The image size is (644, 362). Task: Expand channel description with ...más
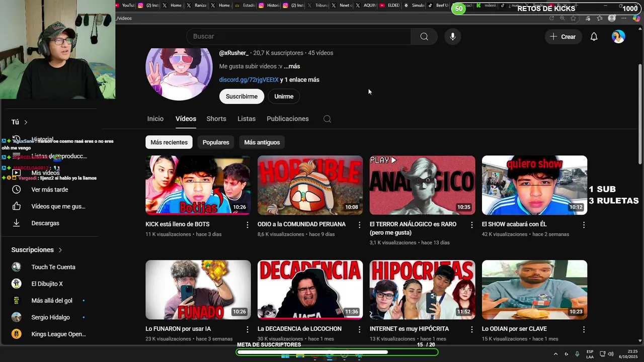[292, 66]
